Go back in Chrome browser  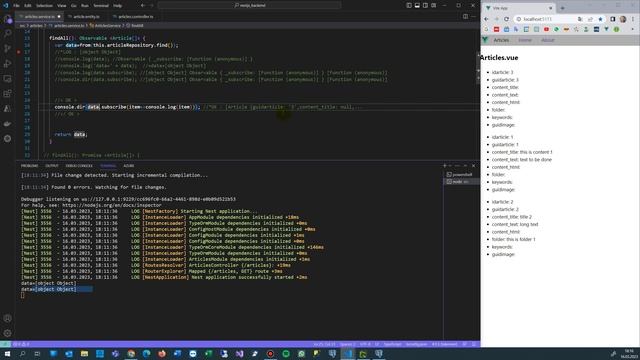point(486,19)
